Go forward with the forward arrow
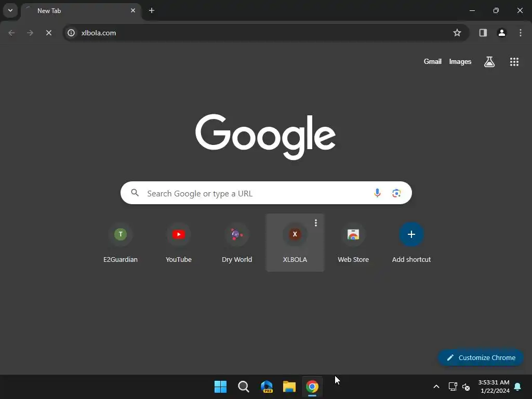The image size is (532, 399). point(30,33)
